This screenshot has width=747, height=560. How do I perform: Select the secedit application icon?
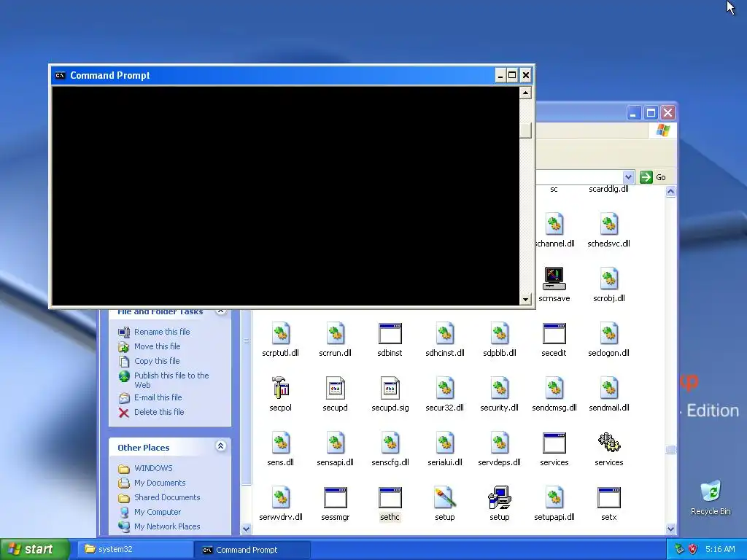point(554,333)
